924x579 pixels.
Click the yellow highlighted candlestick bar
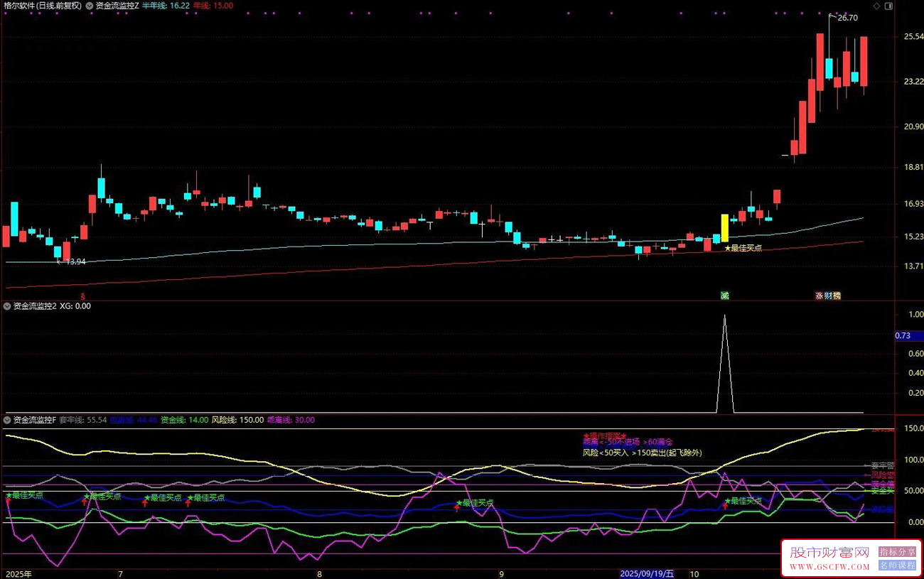(725, 228)
